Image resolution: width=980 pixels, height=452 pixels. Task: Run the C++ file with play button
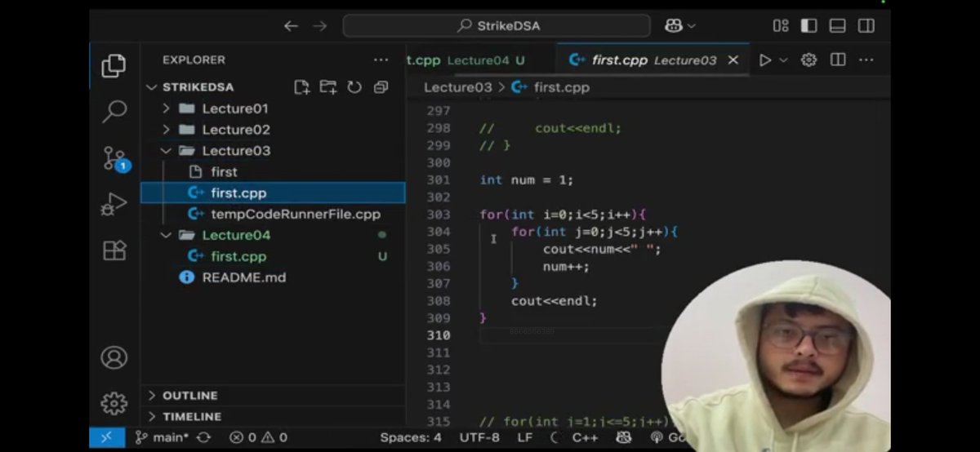click(765, 60)
